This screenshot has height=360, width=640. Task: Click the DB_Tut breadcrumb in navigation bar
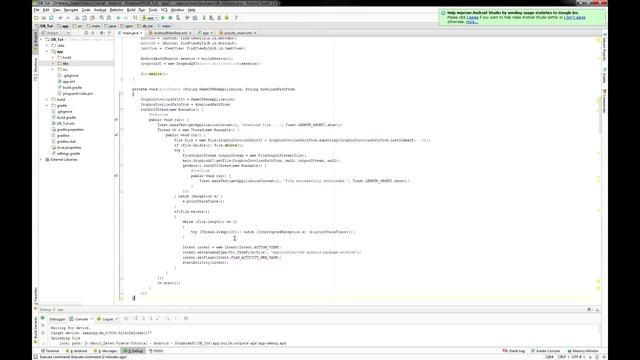[x=45, y=26]
